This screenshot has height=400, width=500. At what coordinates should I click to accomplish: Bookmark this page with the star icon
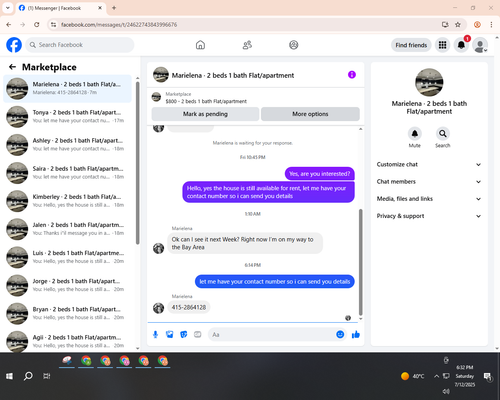[458, 24]
